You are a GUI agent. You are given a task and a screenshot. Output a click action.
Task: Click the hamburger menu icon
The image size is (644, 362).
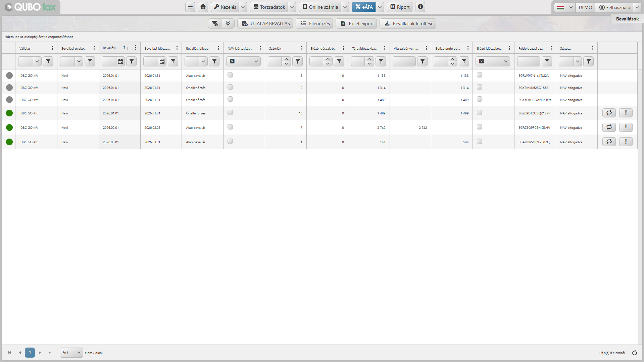[190, 7]
